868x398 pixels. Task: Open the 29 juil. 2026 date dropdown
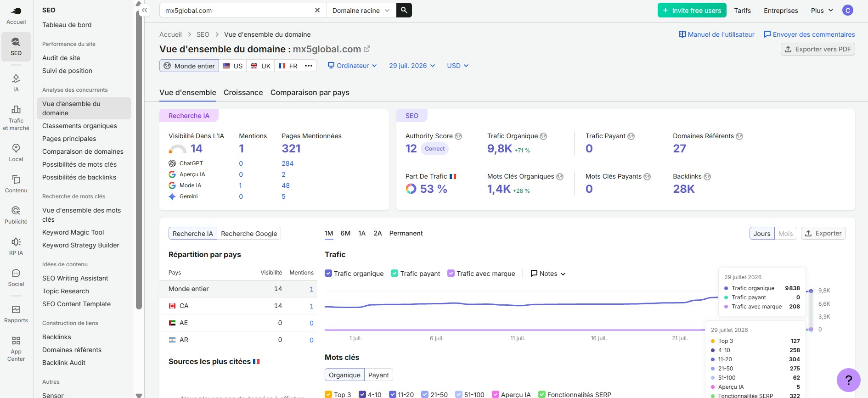(412, 66)
